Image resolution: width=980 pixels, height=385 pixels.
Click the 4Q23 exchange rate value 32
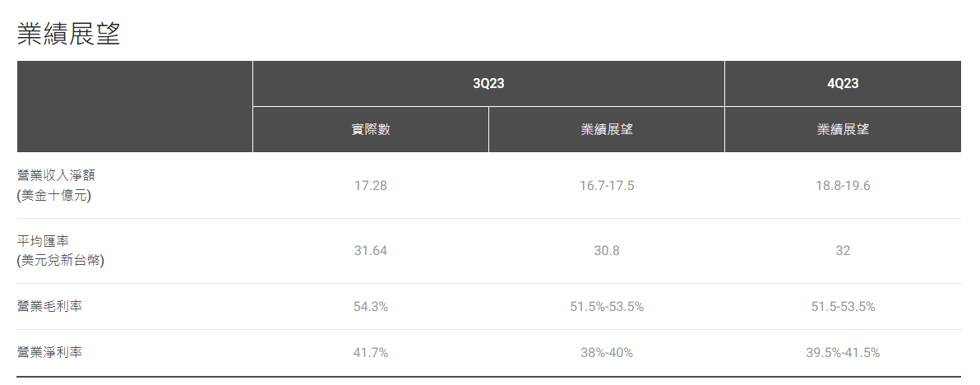pos(843,251)
